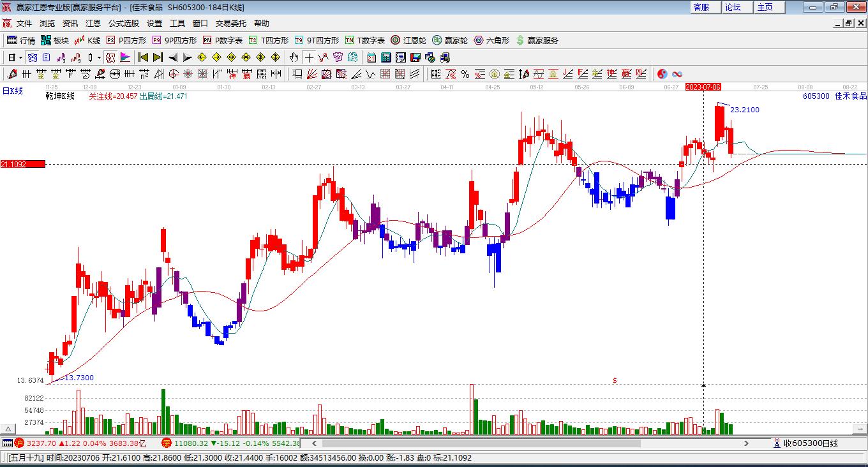Viewport: 868px width, 467px height.
Task: Open the P四方形 tool
Action: (126, 40)
